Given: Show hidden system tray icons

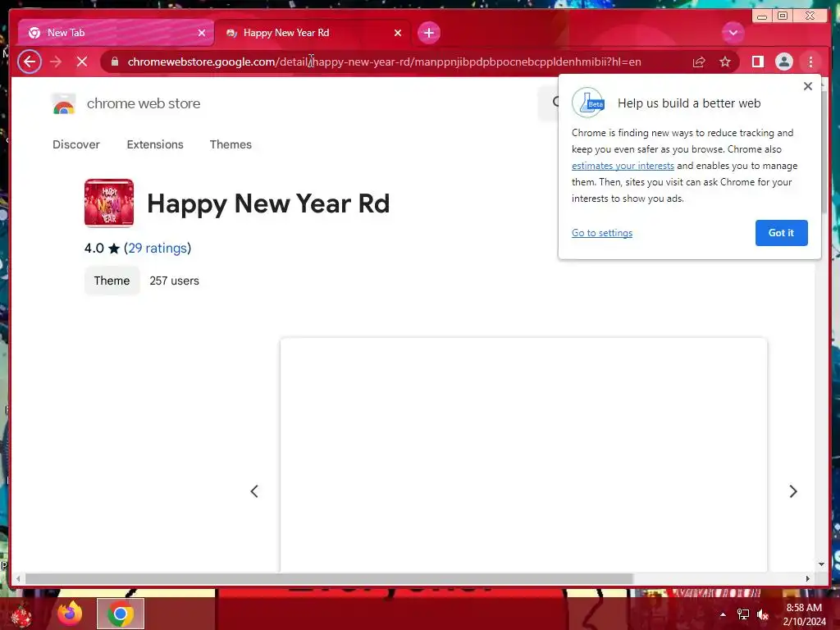Looking at the screenshot, I should coord(723,614).
